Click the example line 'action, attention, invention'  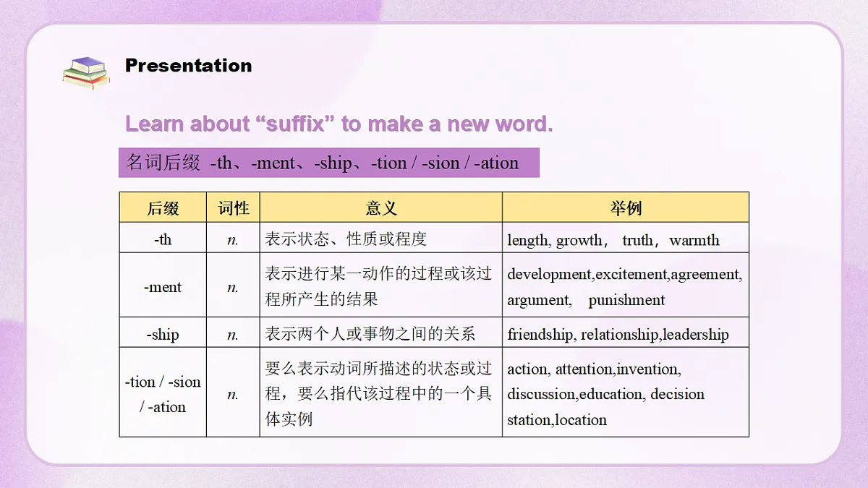click(594, 369)
